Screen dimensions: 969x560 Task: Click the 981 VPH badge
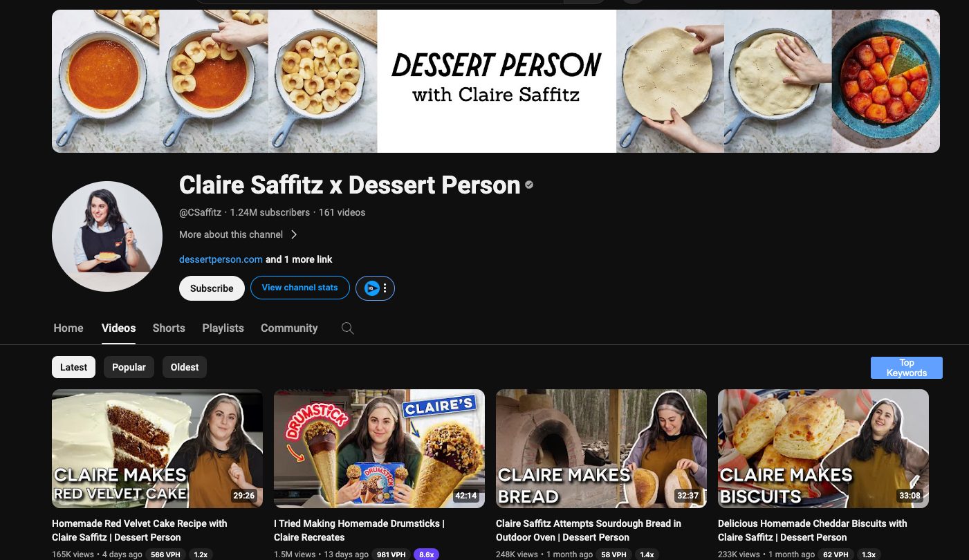tap(391, 554)
